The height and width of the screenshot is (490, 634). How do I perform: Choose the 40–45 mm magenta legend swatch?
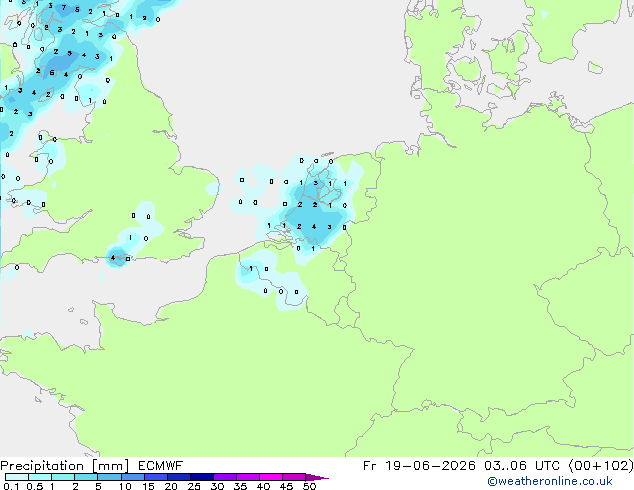tap(271, 477)
